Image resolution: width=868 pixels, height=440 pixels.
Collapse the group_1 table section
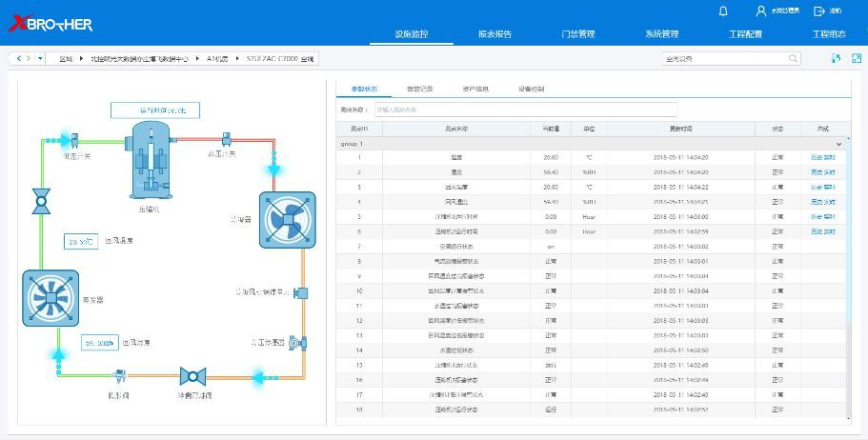pos(838,144)
